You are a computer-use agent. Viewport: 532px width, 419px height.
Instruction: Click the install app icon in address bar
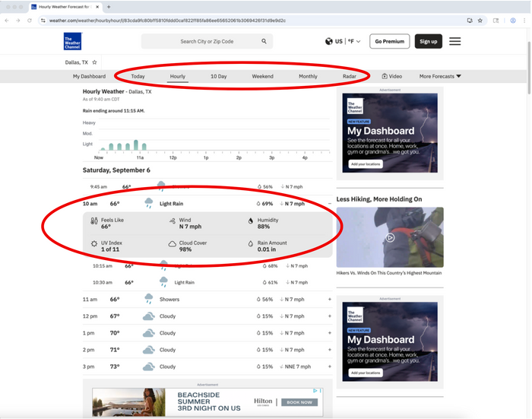(470, 21)
